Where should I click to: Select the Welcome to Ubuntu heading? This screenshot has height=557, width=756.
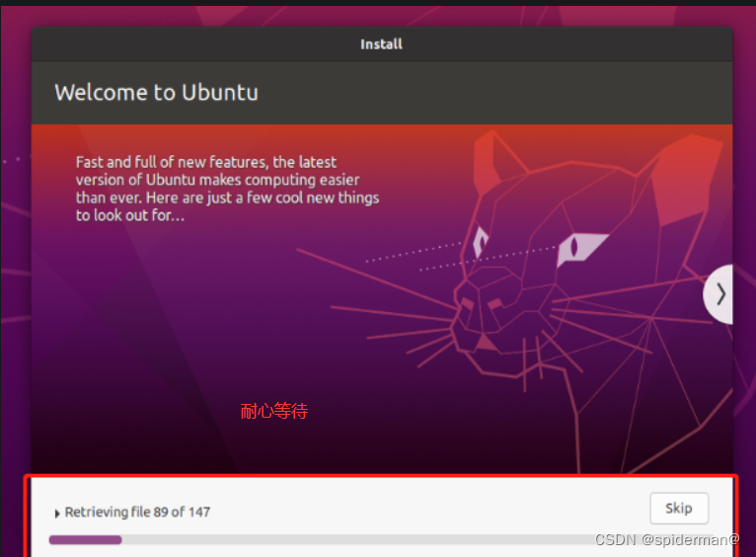(x=156, y=93)
